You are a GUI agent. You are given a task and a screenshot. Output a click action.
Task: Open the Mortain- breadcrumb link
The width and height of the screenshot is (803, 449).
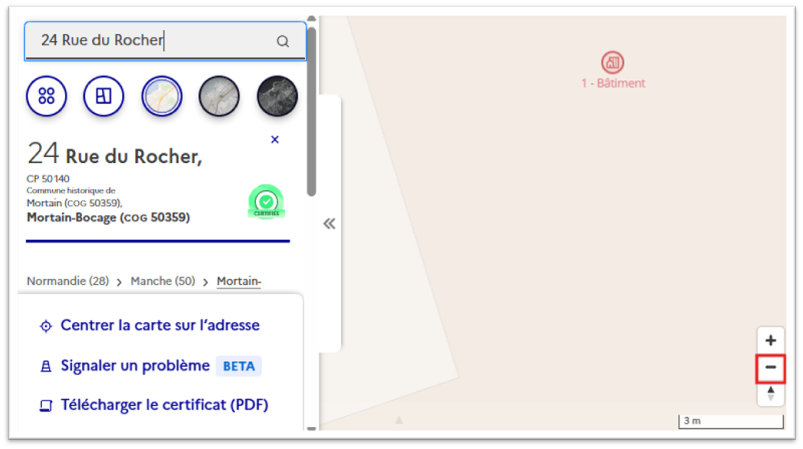[238, 282]
